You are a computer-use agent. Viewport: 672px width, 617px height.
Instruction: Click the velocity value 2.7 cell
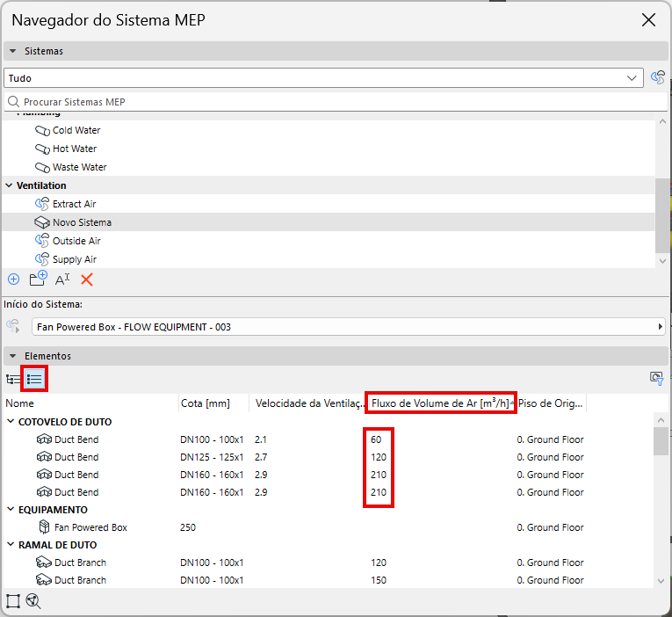pyautogui.click(x=261, y=457)
